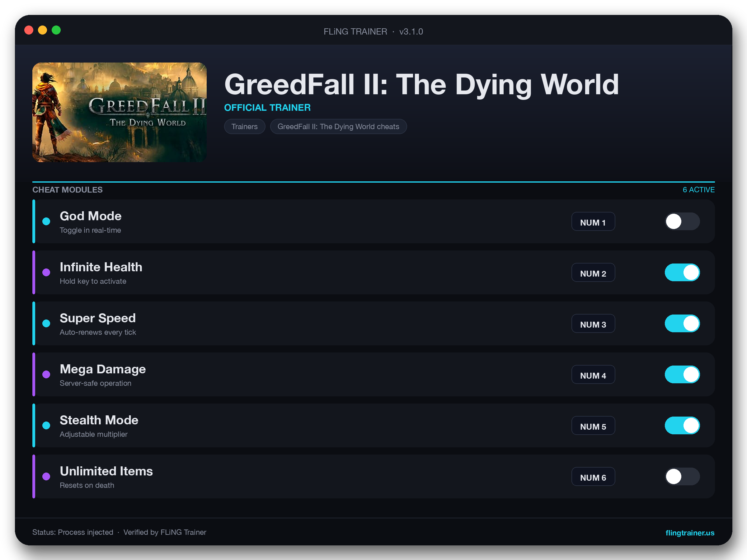Click the 'Adjustable multiplier' description
Viewport: 747px width, 560px height.
[94, 434]
